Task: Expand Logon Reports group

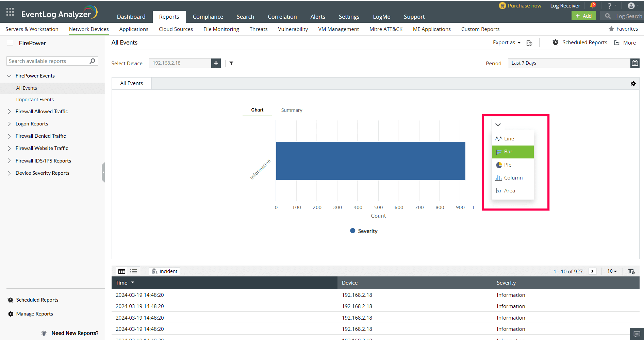Action: pyautogui.click(x=9, y=124)
